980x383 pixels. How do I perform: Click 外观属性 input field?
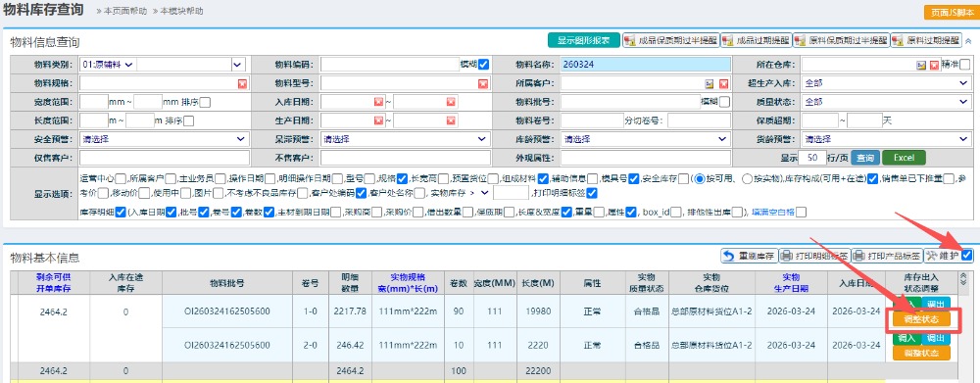click(x=646, y=158)
